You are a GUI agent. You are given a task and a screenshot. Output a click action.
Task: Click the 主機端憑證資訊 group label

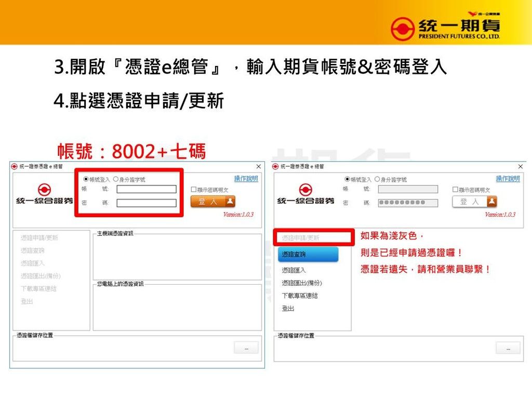point(115,233)
